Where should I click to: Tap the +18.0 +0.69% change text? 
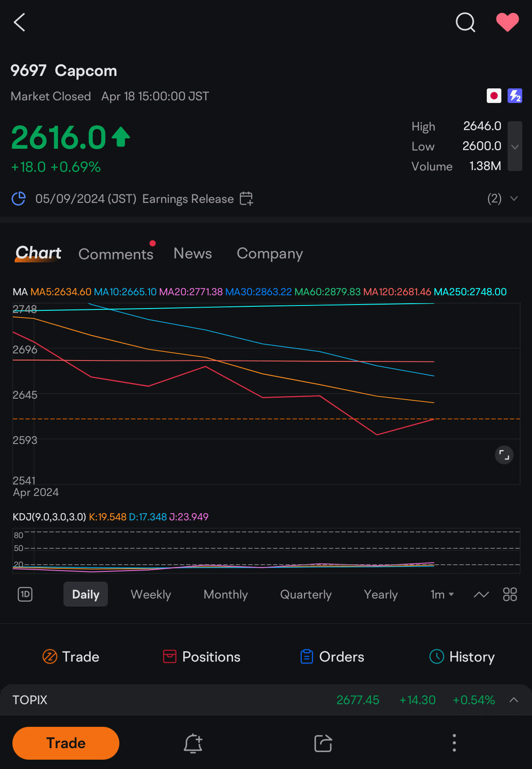[x=56, y=167]
